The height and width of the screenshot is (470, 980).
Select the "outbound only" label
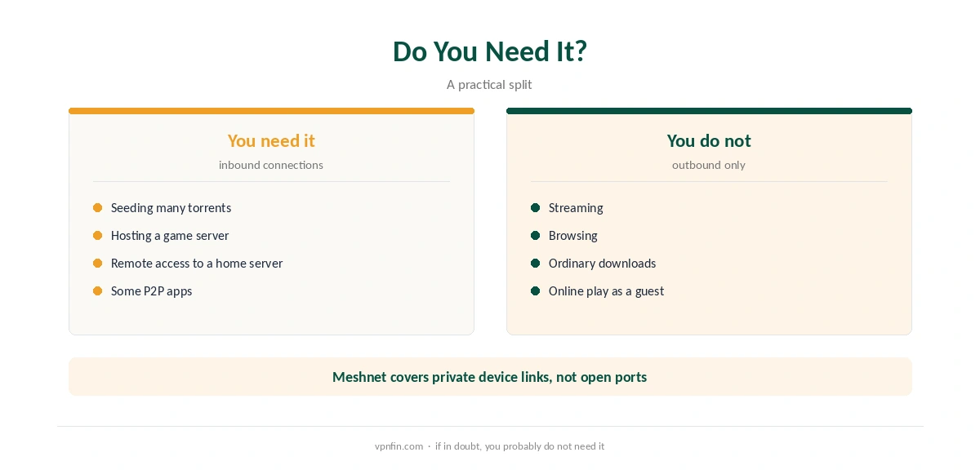tap(709, 165)
